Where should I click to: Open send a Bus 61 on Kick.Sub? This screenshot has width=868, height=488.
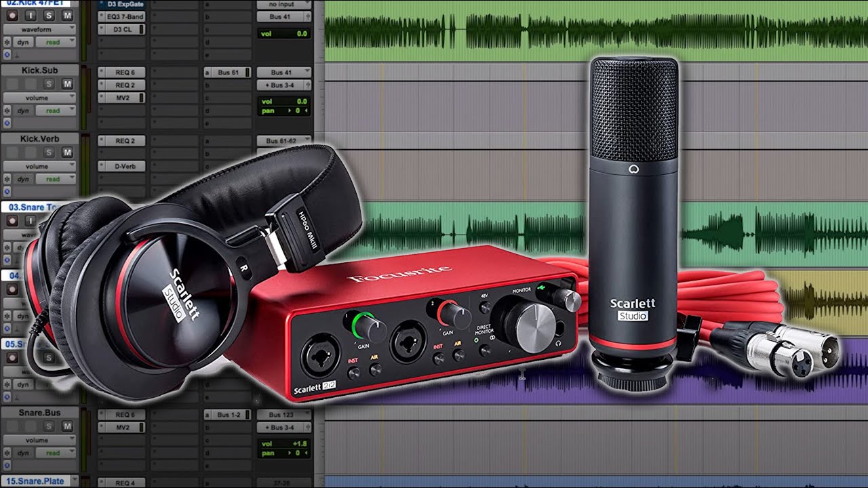(228, 72)
